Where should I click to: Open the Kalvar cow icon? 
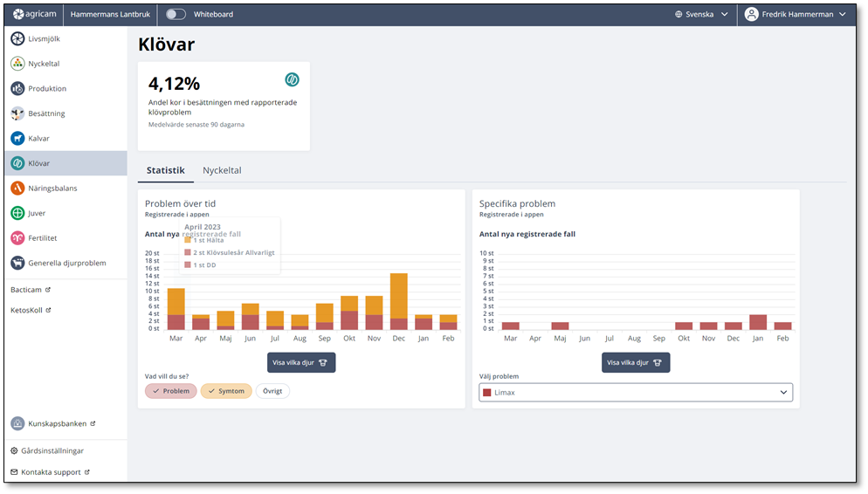pos(17,139)
